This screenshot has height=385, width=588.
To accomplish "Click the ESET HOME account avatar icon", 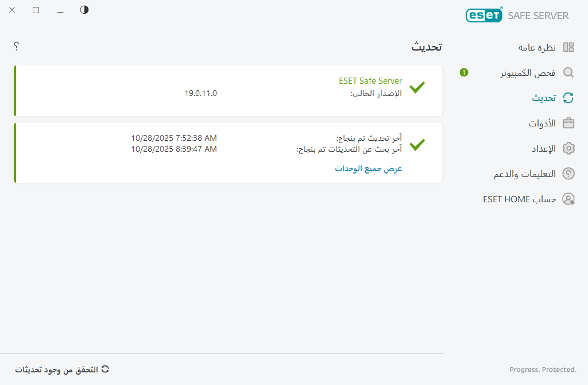I will tap(568, 199).
